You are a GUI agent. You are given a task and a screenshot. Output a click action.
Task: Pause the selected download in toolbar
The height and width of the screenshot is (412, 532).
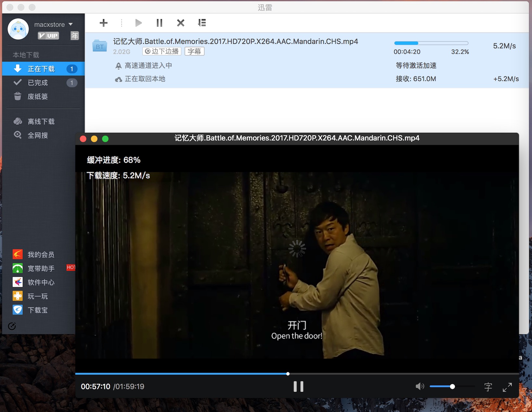[x=159, y=23]
